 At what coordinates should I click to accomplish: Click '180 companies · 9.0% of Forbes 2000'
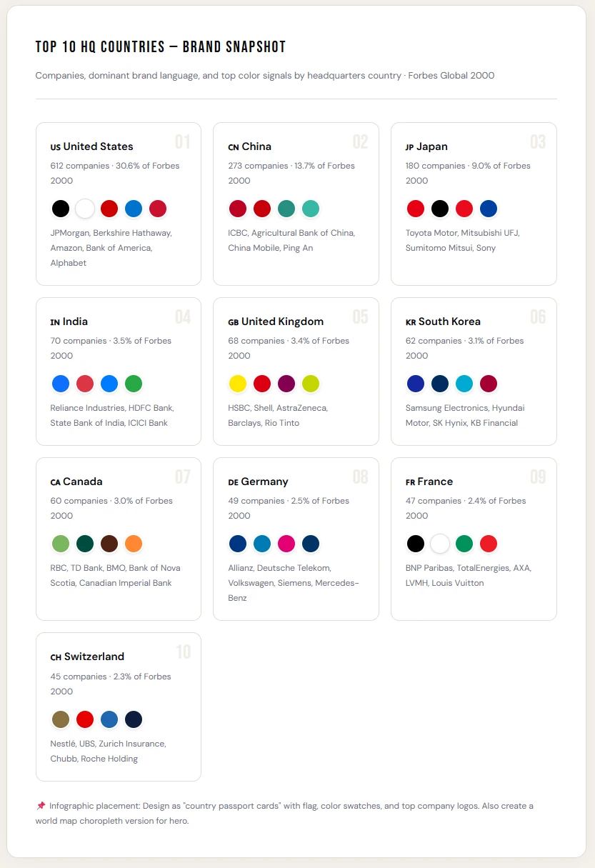pos(468,173)
